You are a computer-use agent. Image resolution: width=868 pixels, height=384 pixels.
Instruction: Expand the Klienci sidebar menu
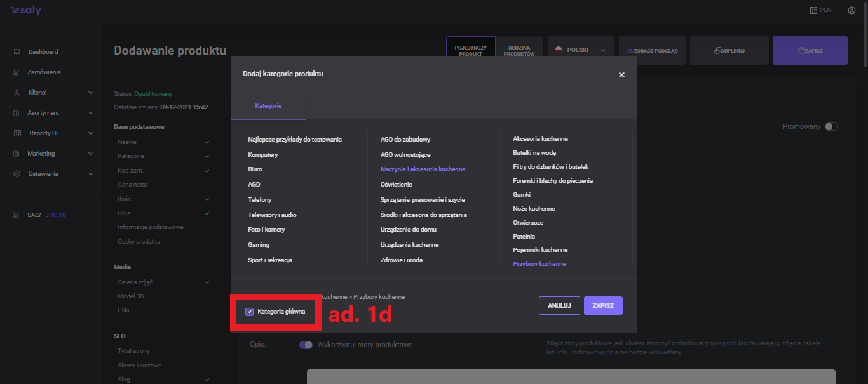pos(90,93)
